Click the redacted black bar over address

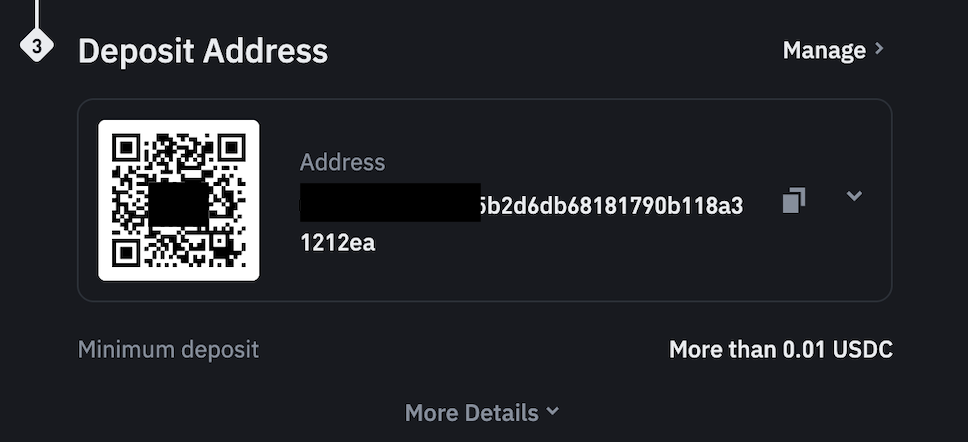390,202
